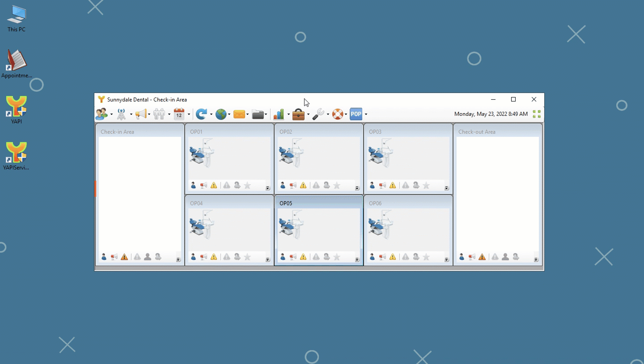The height and width of the screenshot is (364, 644).
Task: Expand the dropdown arrow beside the POP icon
Action: click(x=366, y=114)
